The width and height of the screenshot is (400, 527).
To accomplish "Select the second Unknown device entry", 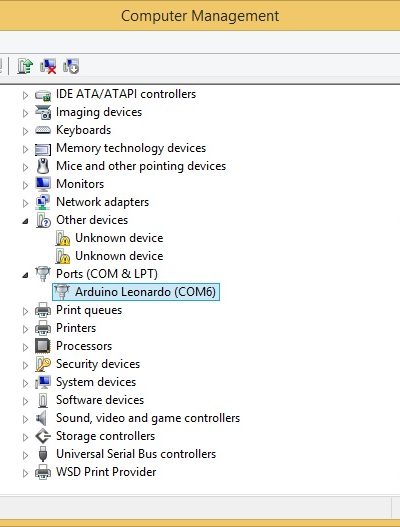I will coord(119,256).
